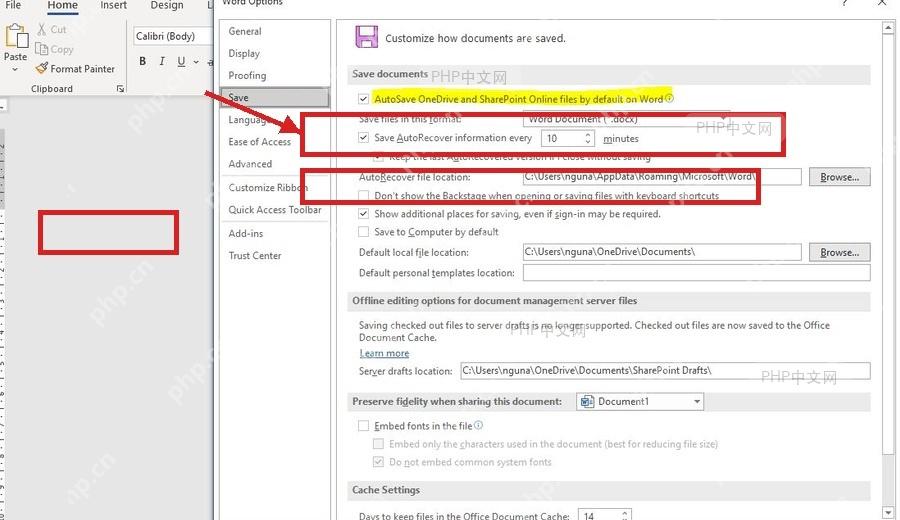
Task: Select Save category in Word Options
Action: pos(274,98)
